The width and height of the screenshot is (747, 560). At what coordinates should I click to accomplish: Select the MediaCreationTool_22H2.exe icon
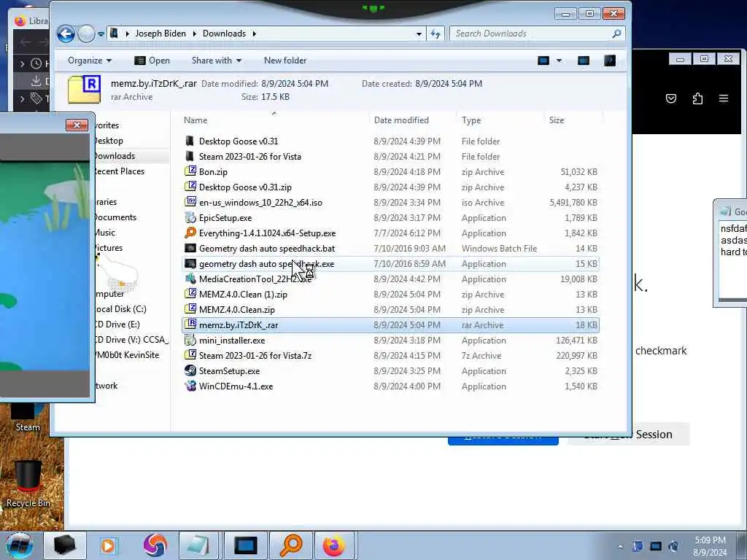(x=190, y=279)
